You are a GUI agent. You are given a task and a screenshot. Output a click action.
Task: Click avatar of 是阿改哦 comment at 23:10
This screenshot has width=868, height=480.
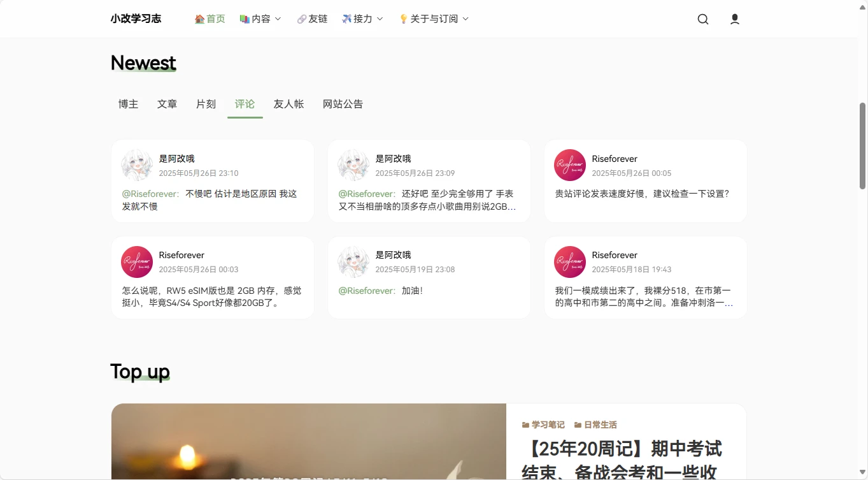coord(137,165)
